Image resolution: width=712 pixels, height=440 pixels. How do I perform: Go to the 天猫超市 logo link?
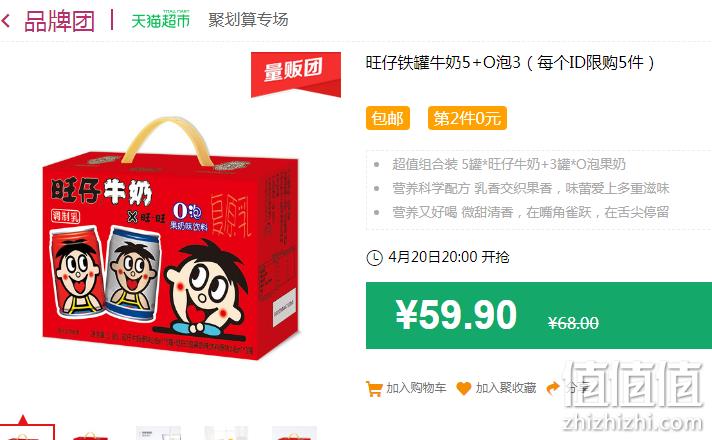160,20
